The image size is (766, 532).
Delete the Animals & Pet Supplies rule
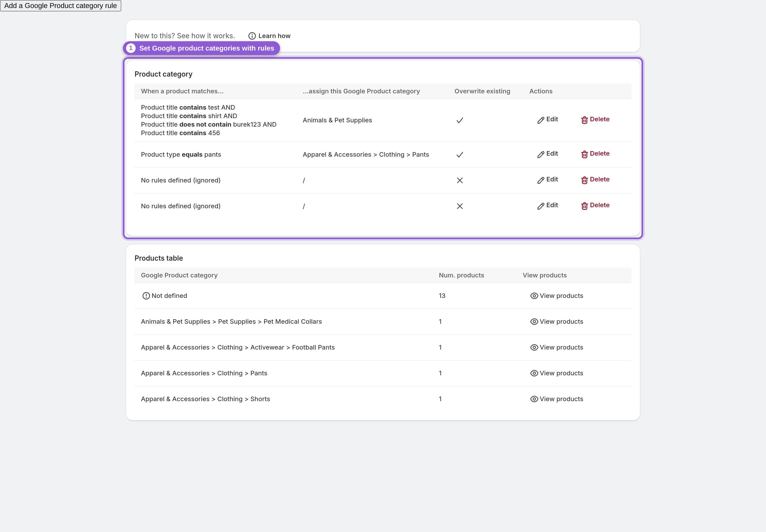(x=595, y=120)
